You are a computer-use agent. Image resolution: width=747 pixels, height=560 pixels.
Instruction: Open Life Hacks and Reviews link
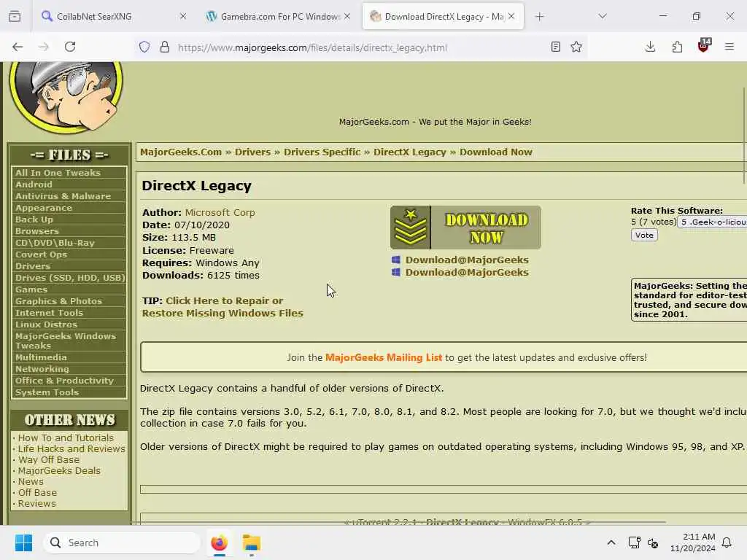click(x=71, y=448)
